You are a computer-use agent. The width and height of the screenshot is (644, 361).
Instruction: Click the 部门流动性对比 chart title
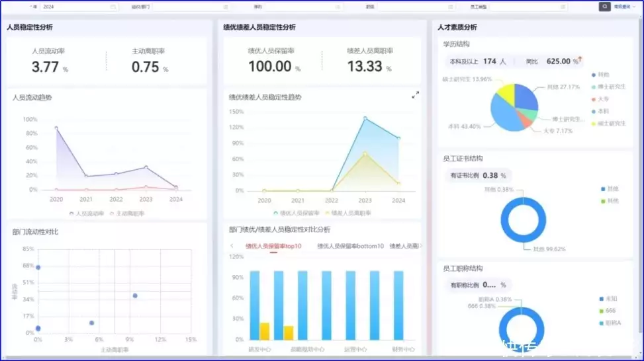point(35,232)
